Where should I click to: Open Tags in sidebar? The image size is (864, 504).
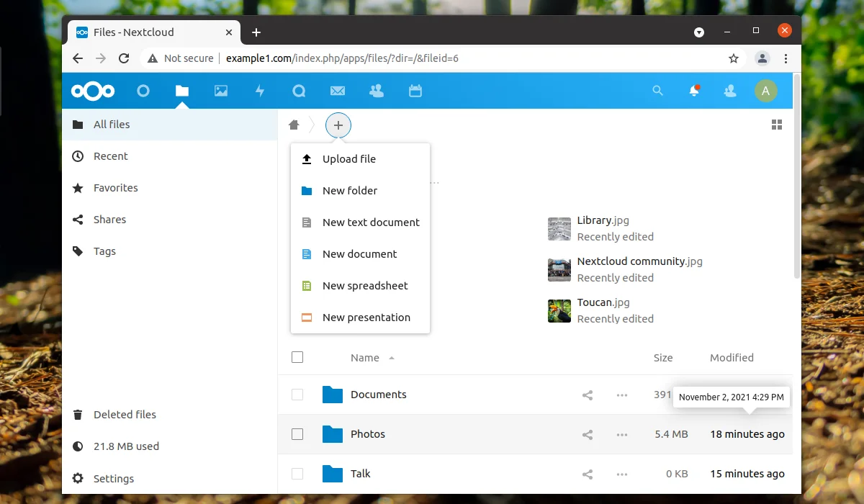click(170, 251)
